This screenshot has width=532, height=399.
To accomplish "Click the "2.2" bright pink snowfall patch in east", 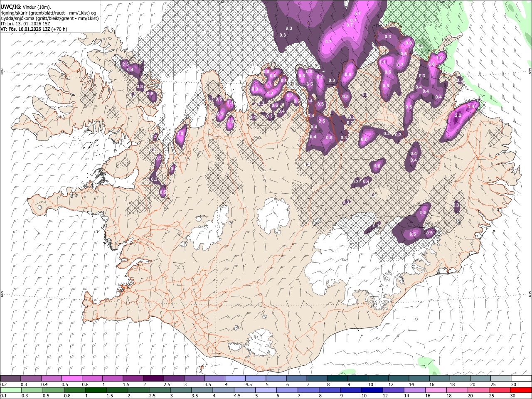I will tap(461, 120).
